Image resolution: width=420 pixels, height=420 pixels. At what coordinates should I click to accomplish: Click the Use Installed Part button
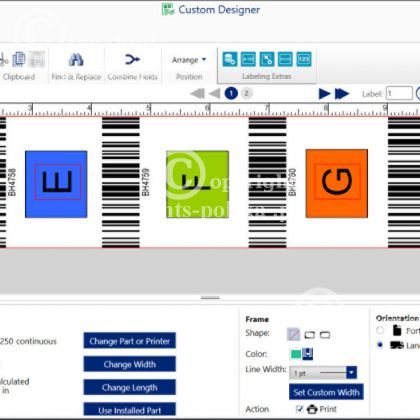[130, 410]
